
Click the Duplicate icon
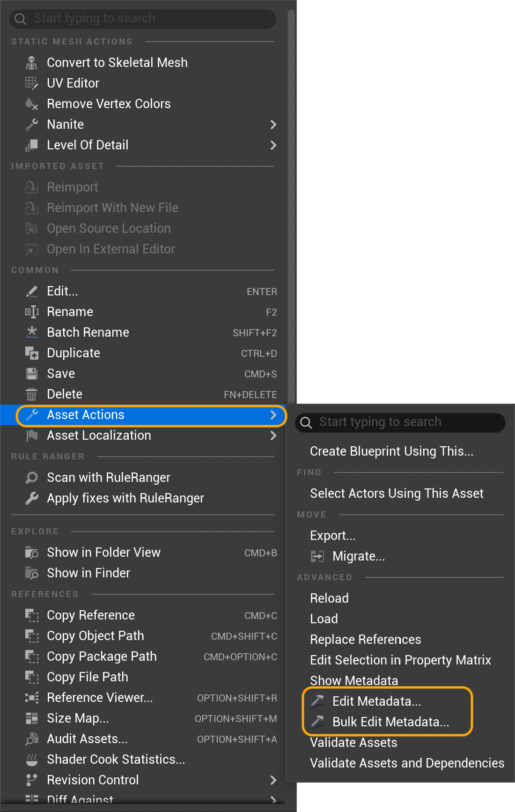coord(31,353)
